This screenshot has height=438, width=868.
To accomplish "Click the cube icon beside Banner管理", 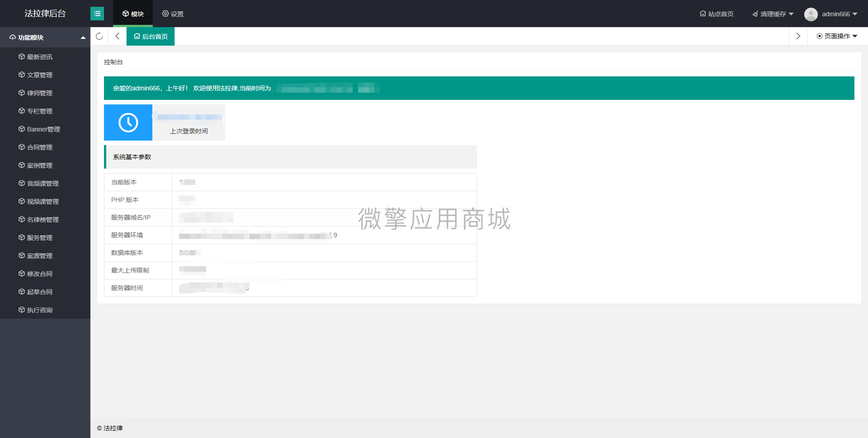I will point(22,129).
